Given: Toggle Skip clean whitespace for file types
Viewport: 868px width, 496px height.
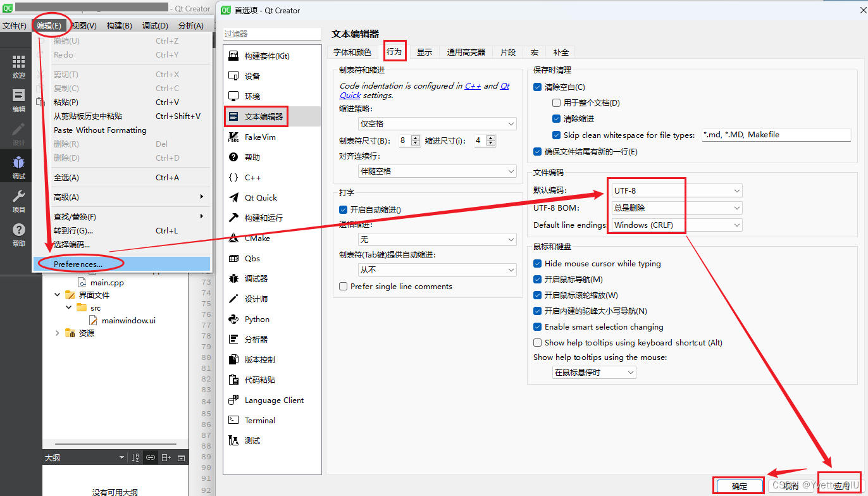Looking at the screenshot, I should (556, 135).
